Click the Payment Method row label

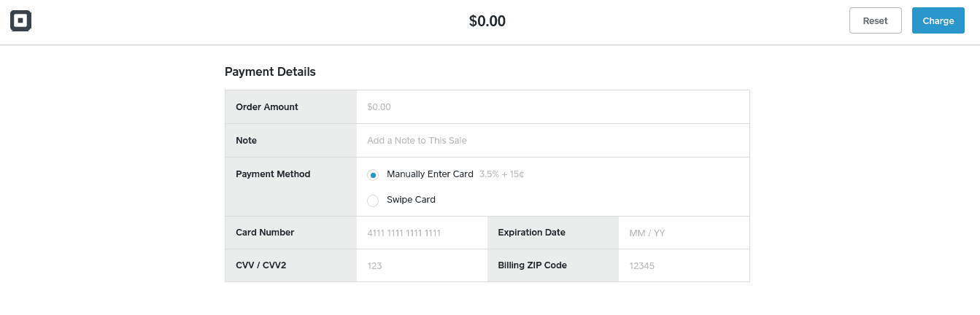pyautogui.click(x=273, y=174)
